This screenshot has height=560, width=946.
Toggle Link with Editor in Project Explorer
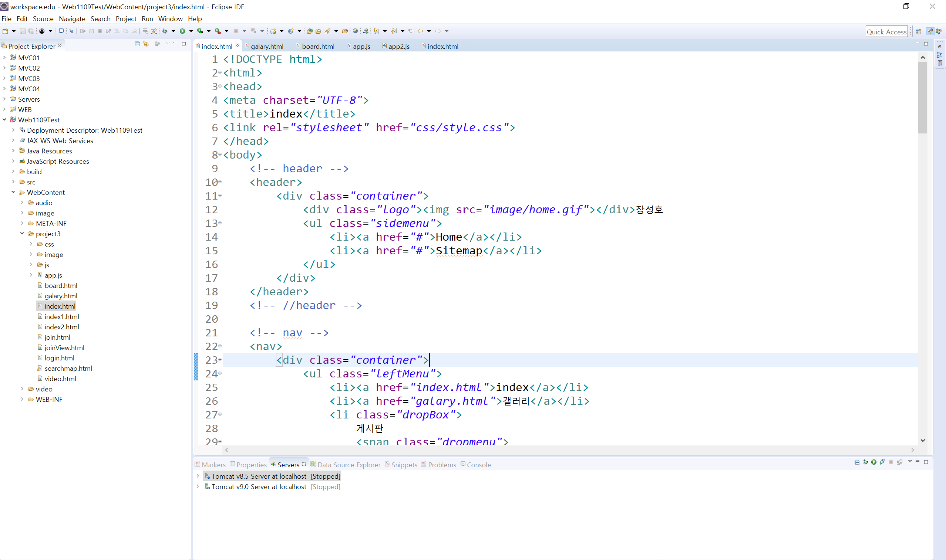tap(146, 44)
